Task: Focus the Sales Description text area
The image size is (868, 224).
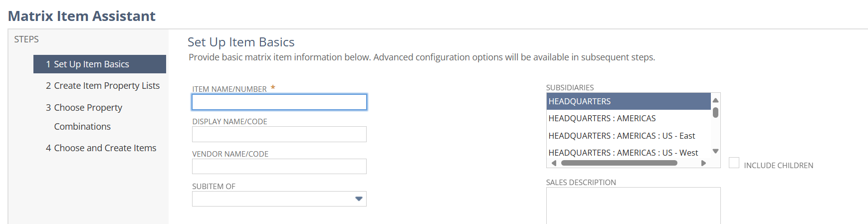Action: 633,206
